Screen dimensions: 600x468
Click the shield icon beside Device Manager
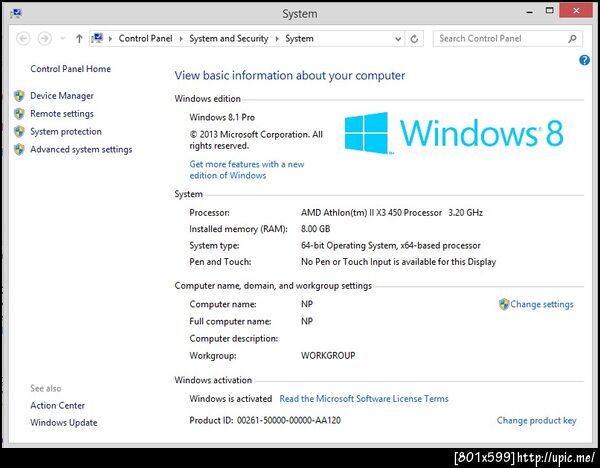click(x=19, y=96)
